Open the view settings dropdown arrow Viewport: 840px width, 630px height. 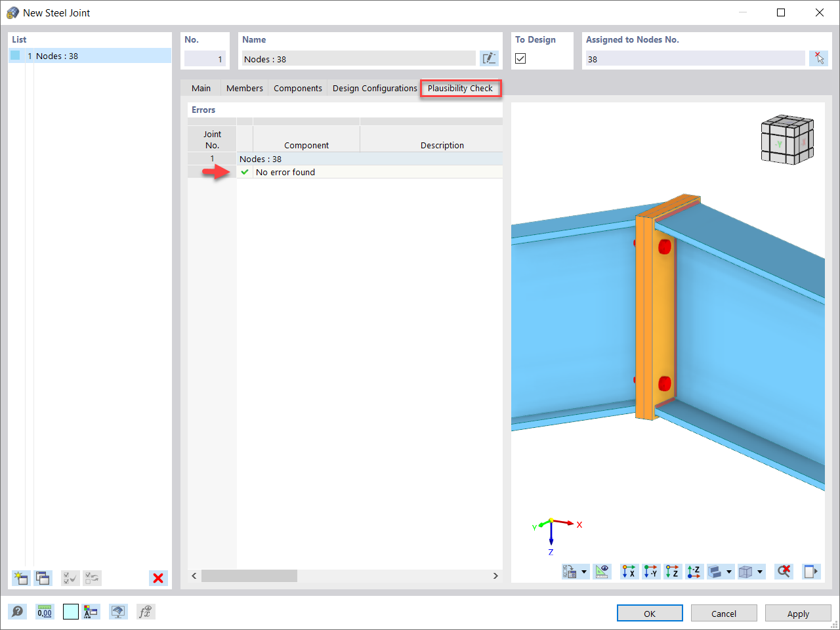[584, 572]
